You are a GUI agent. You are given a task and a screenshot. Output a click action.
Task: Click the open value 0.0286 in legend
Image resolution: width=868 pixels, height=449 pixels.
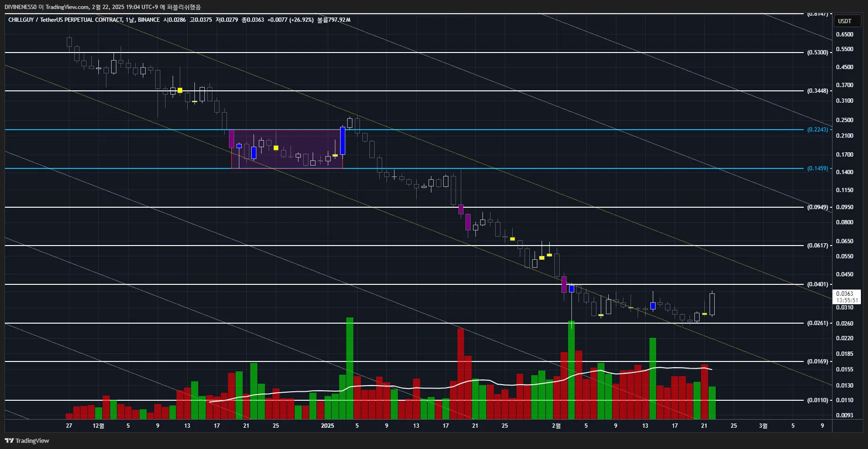pos(177,20)
